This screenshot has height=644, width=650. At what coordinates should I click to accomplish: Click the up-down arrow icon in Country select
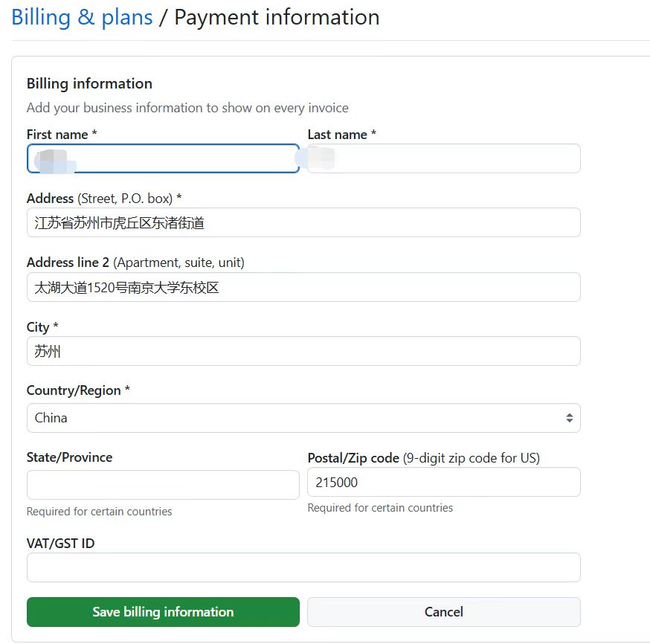(569, 418)
